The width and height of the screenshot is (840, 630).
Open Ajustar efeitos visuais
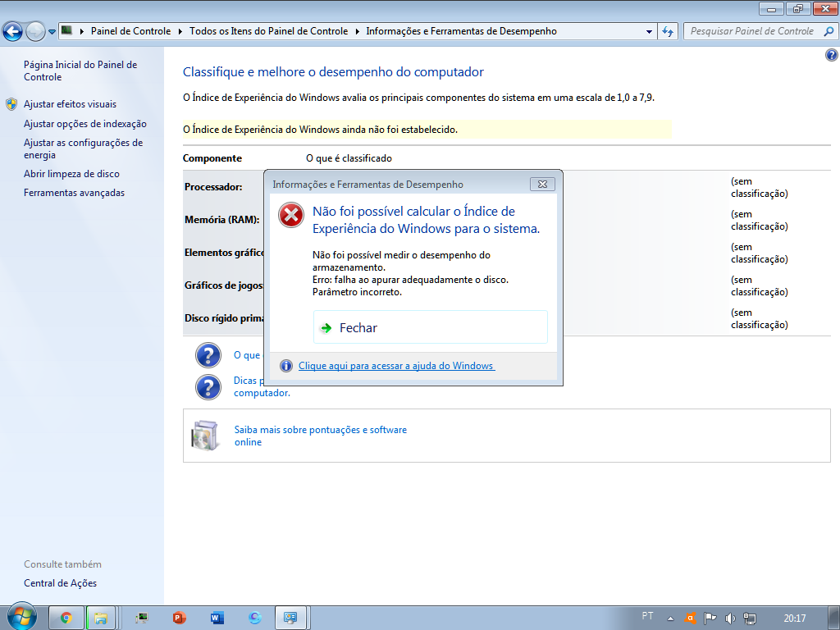point(70,104)
